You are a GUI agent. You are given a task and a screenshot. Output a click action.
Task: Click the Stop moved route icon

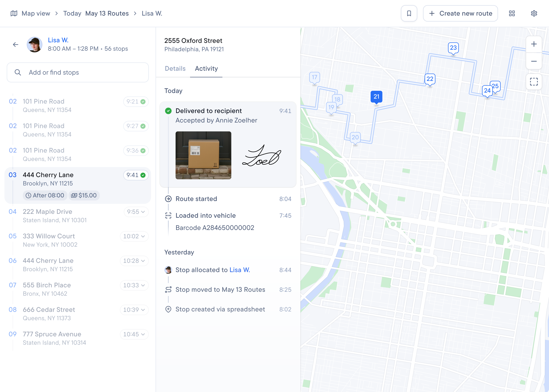[168, 289]
